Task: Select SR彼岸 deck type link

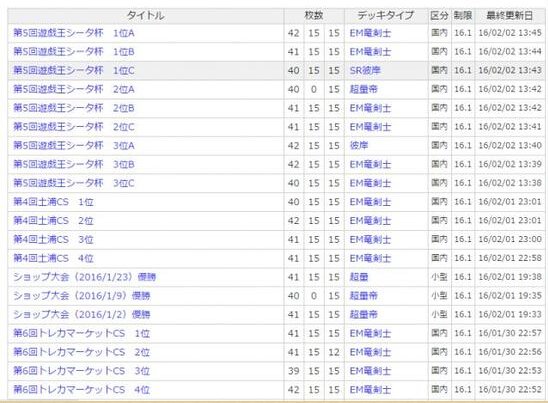Action: tap(365, 71)
